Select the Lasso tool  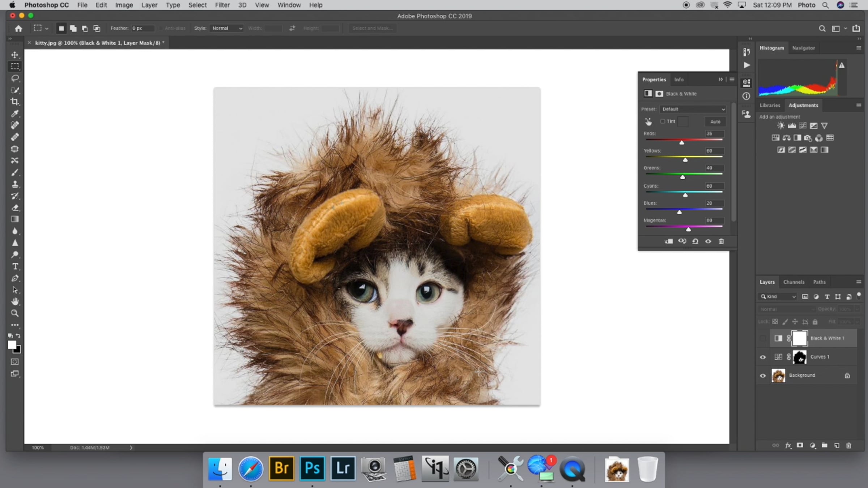15,78
